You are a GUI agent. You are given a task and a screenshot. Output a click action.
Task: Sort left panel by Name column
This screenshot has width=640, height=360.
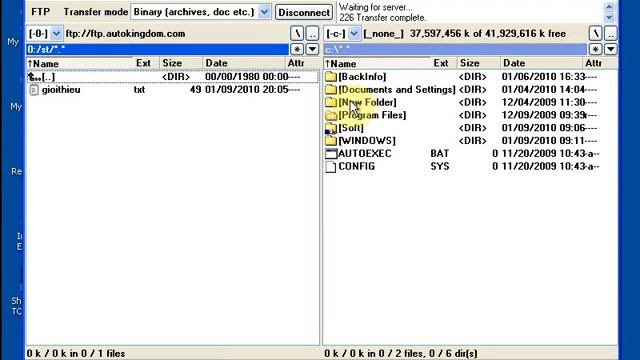[80, 63]
